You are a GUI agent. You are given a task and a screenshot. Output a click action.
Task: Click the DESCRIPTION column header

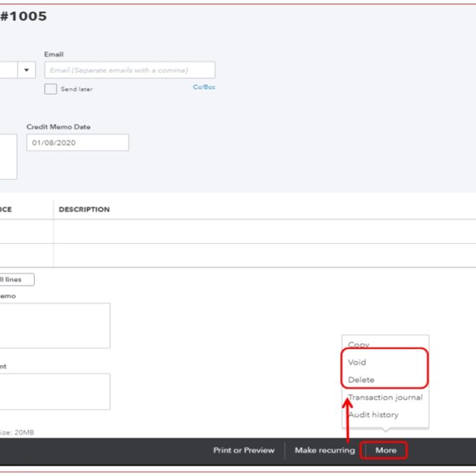pos(84,210)
